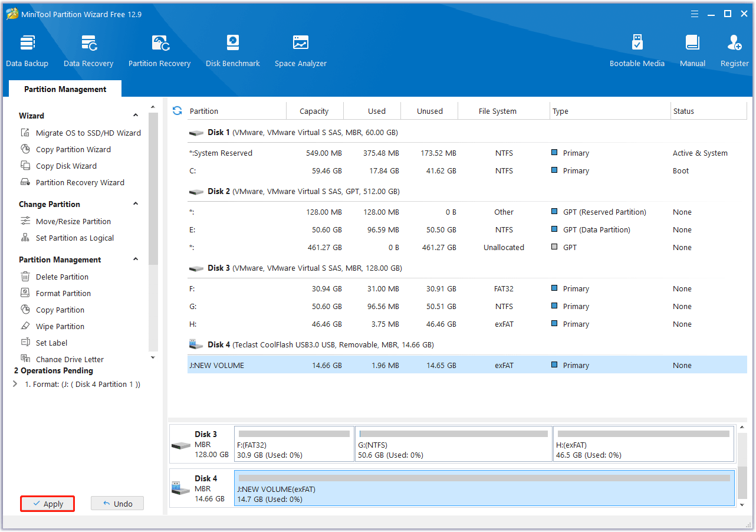This screenshot has width=756, height=532.
Task: Click the G:(NTFS) block in disk map
Action: tap(453, 444)
